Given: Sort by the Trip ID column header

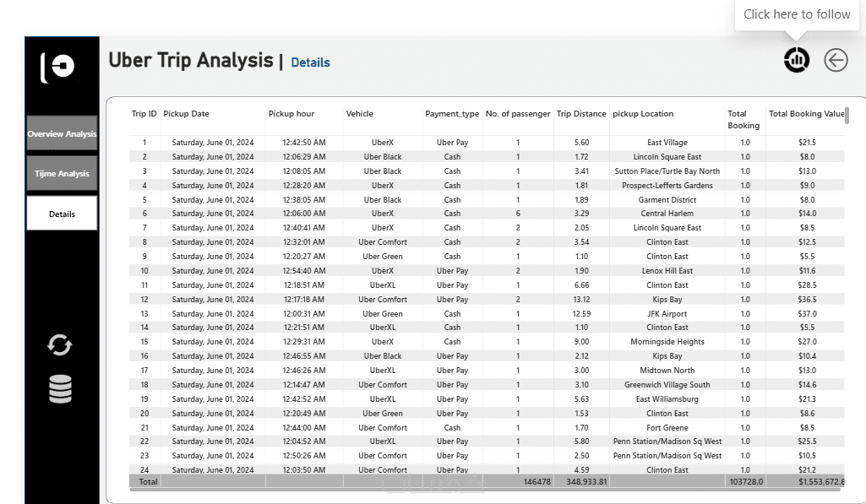Looking at the screenshot, I should point(144,114).
